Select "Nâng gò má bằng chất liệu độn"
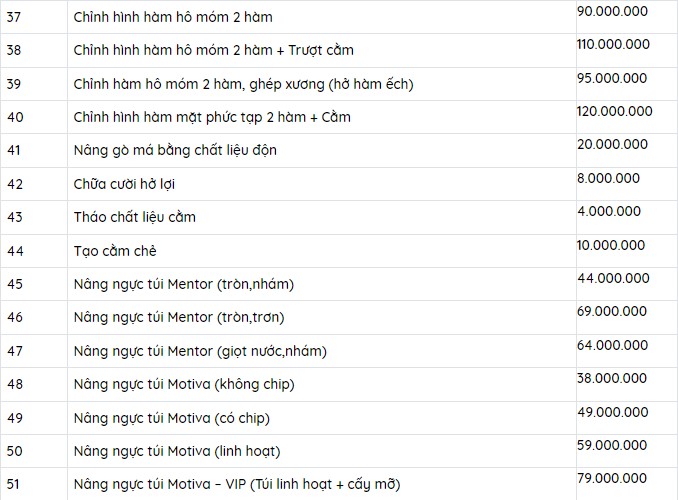This screenshot has height=500, width=678. 175,150
